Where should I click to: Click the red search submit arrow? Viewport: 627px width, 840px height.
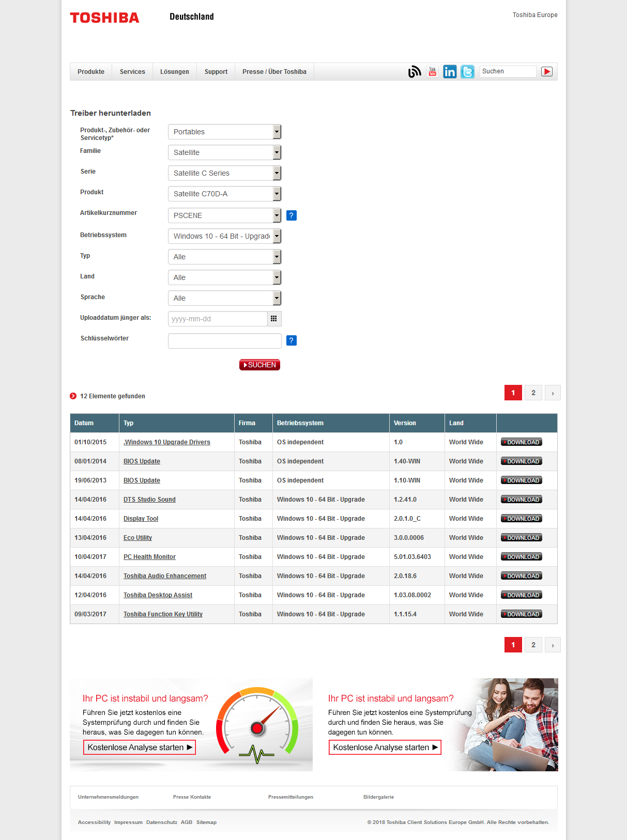[547, 72]
